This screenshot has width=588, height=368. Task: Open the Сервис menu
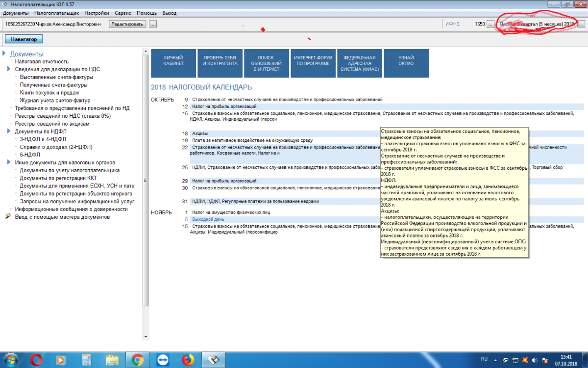123,13
